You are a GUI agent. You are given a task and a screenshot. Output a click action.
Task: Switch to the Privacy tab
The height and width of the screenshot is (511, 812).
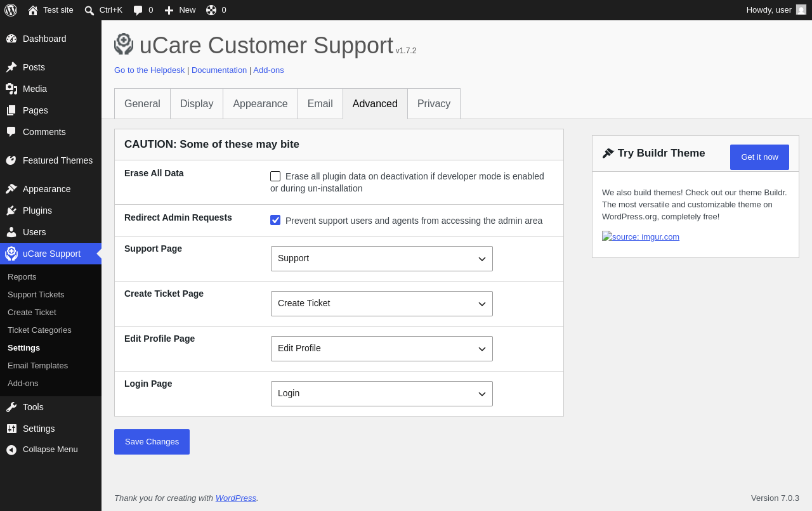(434, 104)
